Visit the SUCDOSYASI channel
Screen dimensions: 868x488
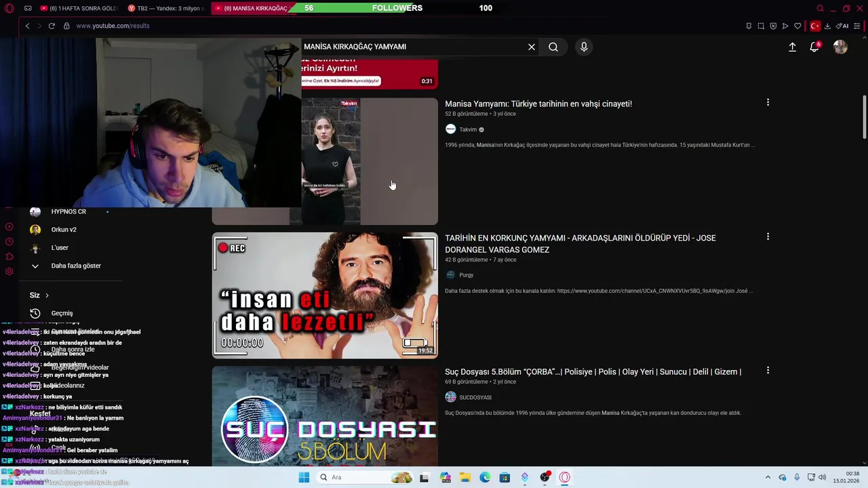pos(475,397)
